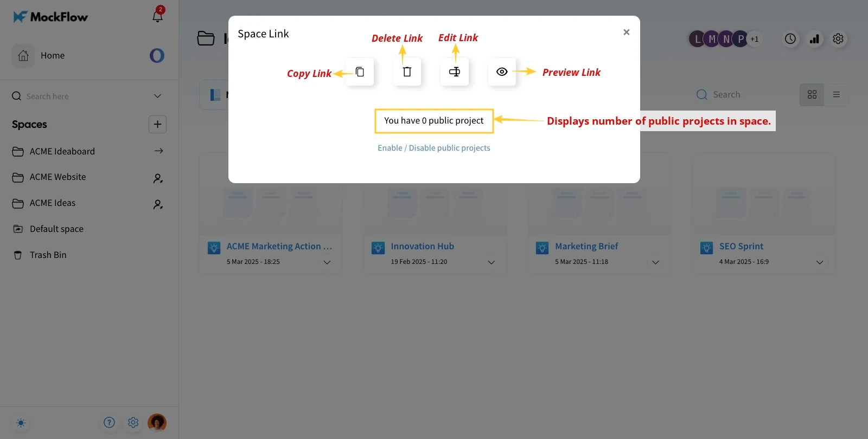The image size is (868, 439).
Task: Copy the space link
Action: click(x=360, y=72)
